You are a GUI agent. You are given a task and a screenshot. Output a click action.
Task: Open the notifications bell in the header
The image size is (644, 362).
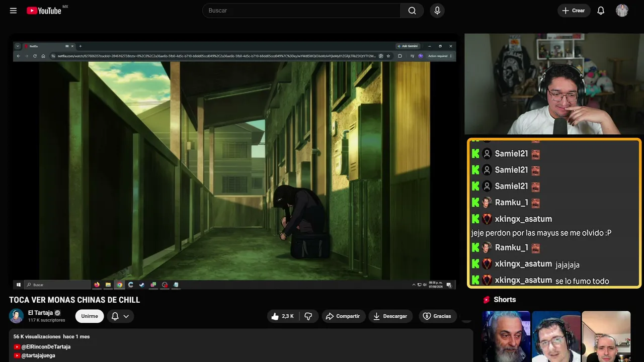tap(601, 11)
